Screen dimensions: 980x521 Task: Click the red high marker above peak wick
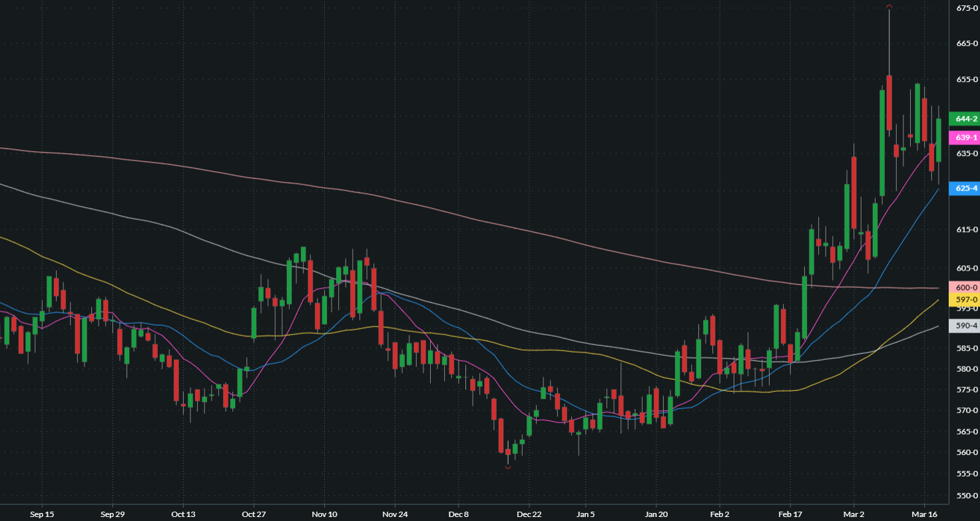coord(889,7)
